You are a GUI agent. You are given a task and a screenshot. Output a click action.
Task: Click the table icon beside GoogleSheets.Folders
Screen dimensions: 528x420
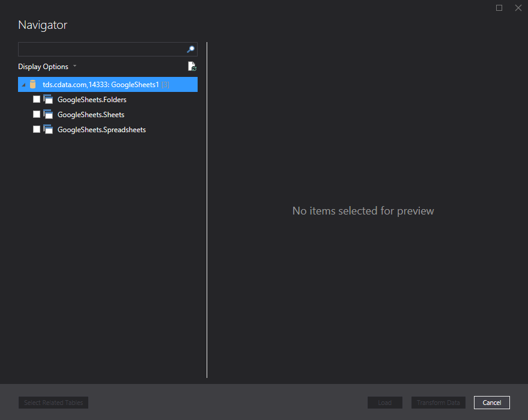click(48, 99)
